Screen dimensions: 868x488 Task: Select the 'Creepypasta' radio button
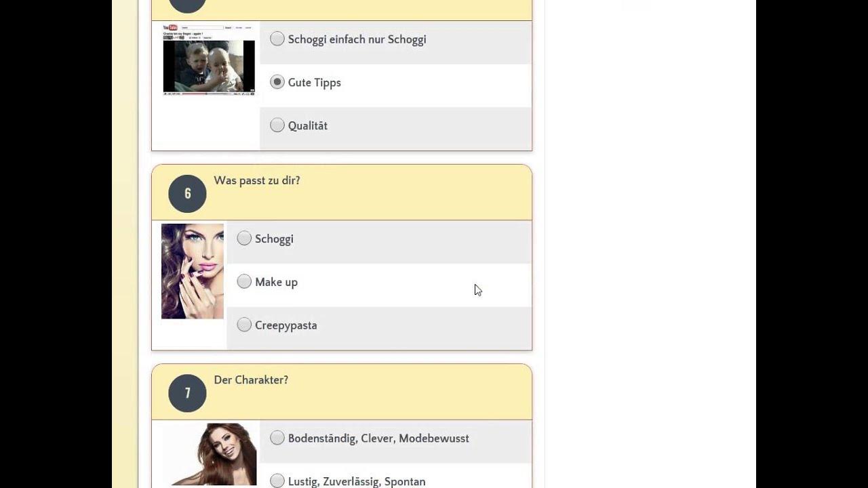(x=244, y=325)
